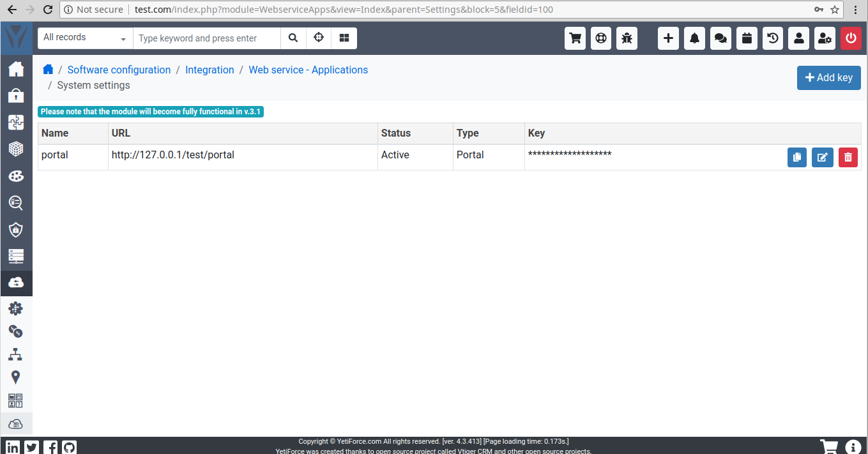
Task: Click the plus quick-create icon
Action: pyautogui.click(x=668, y=38)
